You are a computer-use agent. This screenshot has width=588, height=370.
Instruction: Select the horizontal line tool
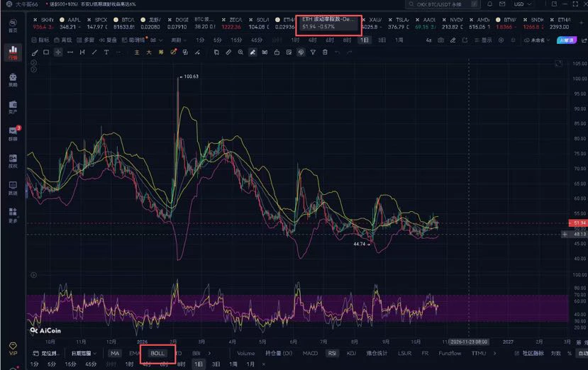pos(70,52)
